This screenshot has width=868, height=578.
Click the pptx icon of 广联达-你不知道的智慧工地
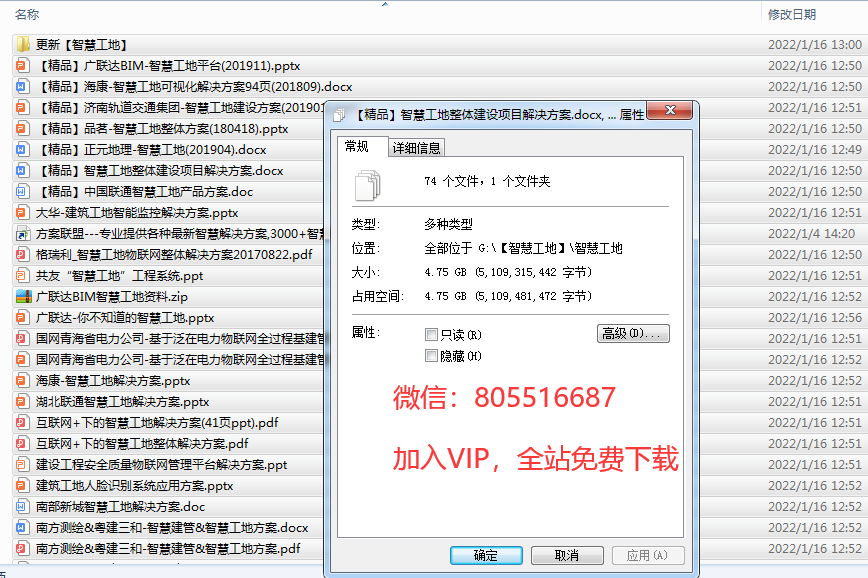22,318
